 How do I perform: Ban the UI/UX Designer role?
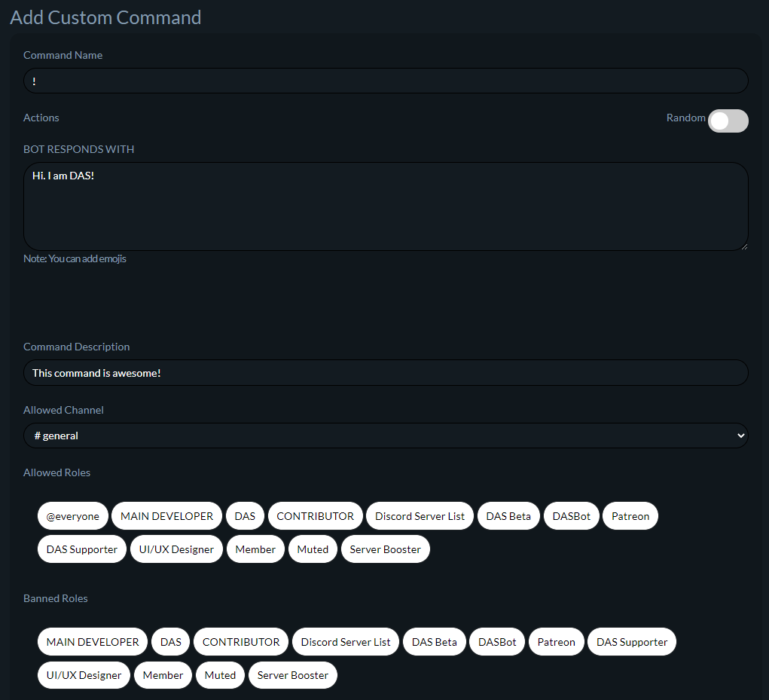pyautogui.click(x=84, y=675)
